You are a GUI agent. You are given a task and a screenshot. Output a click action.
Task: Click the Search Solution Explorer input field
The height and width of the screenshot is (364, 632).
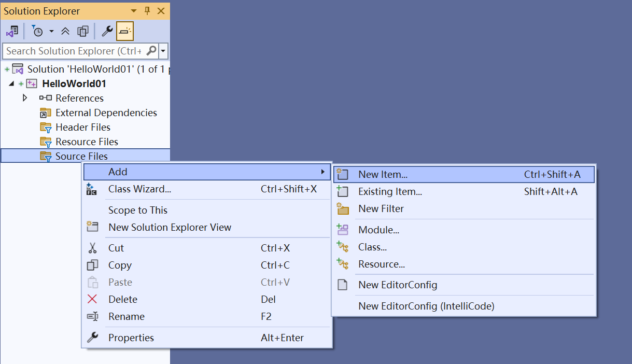(x=74, y=51)
